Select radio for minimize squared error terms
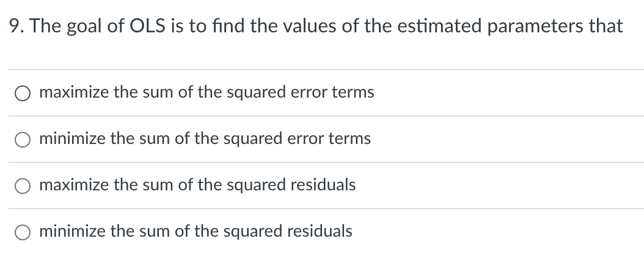The width and height of the screenshot is (644, 255). coord(22,140)
